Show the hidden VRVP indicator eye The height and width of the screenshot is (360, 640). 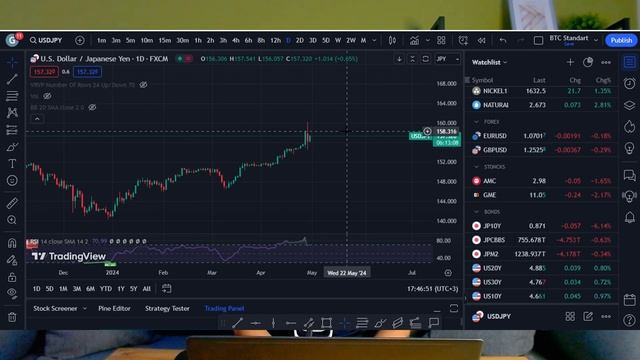pos(143,85)
